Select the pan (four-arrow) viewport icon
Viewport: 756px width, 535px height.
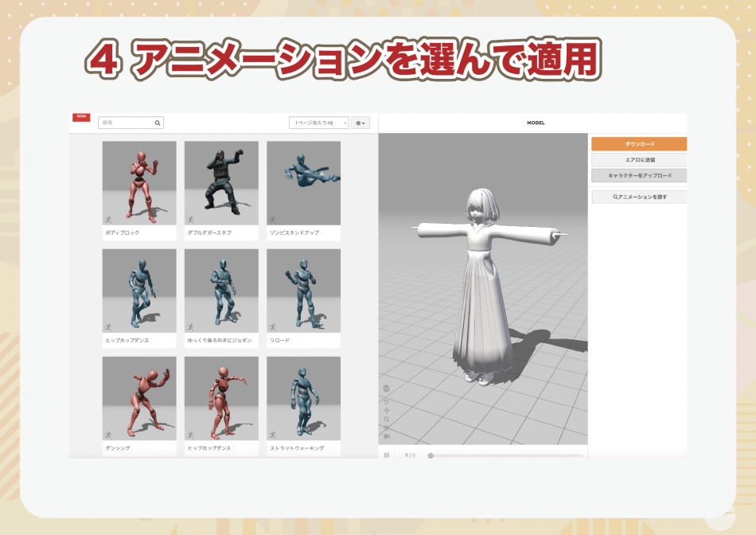pos(386,411)
